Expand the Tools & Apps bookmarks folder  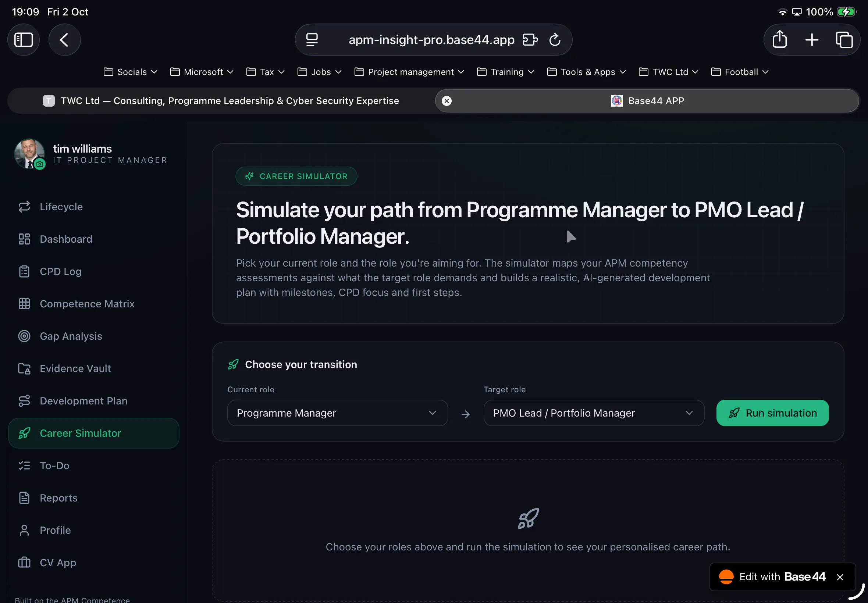click(587, 72)
